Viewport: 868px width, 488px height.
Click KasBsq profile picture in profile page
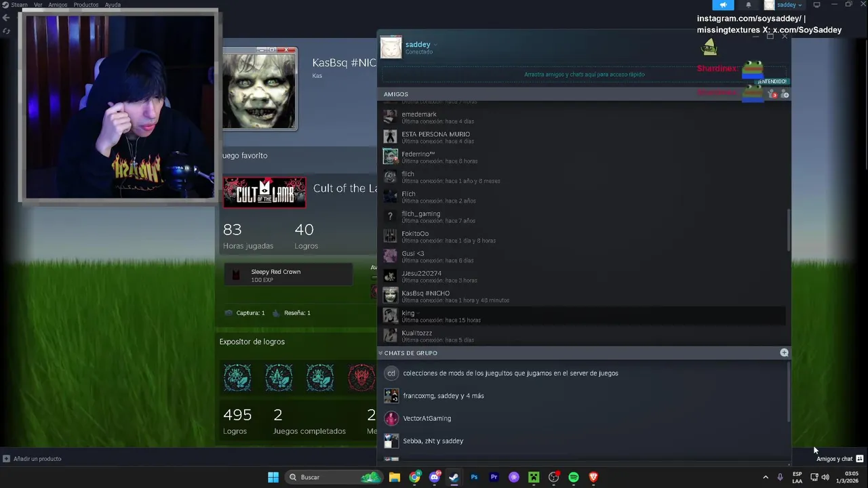[259, 91]
